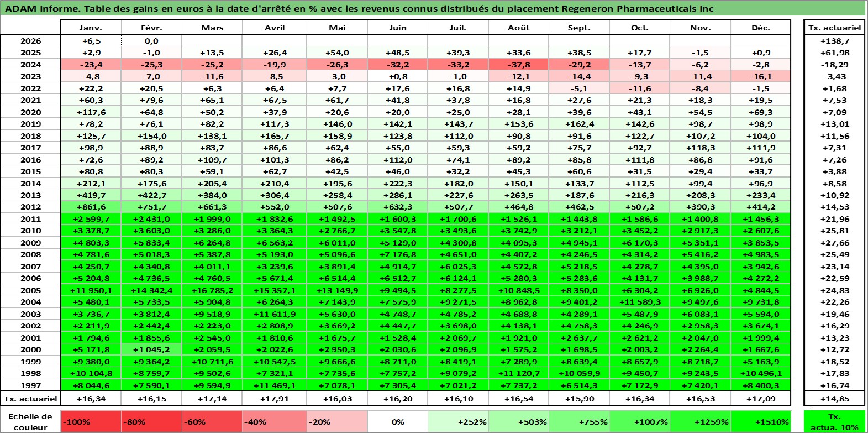Click the '+14,85' overall actuarial rate cell
This screenshot has width=868, height=433.
click(x=834, y=398)
